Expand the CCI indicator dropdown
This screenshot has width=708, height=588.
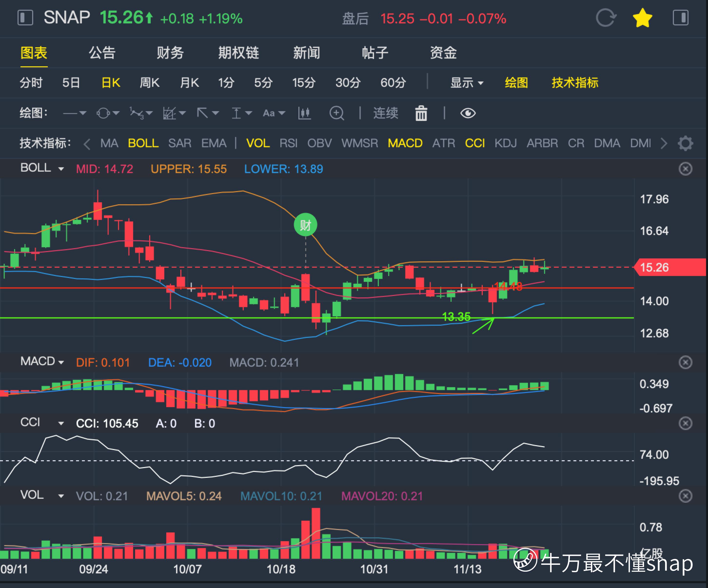click(61, 423)
